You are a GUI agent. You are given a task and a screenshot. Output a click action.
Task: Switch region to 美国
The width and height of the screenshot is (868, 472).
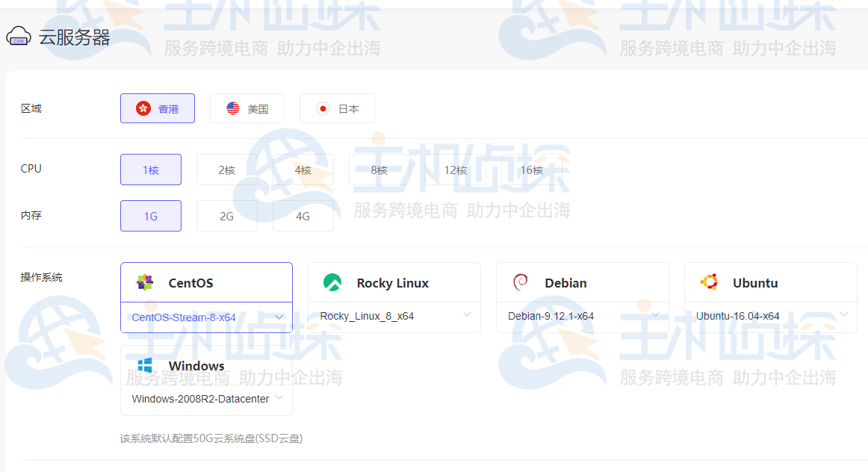coord(247,108)
